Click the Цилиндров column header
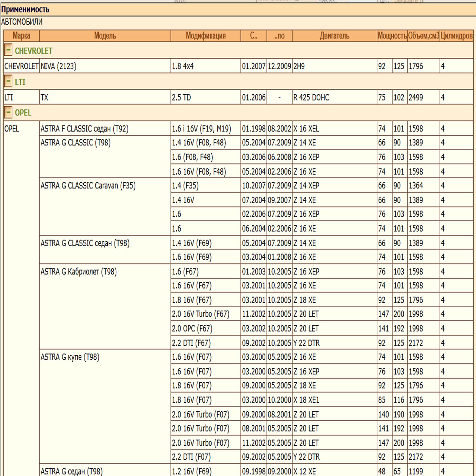This screenshot has width=476, height=476. (x=456, y=36)
